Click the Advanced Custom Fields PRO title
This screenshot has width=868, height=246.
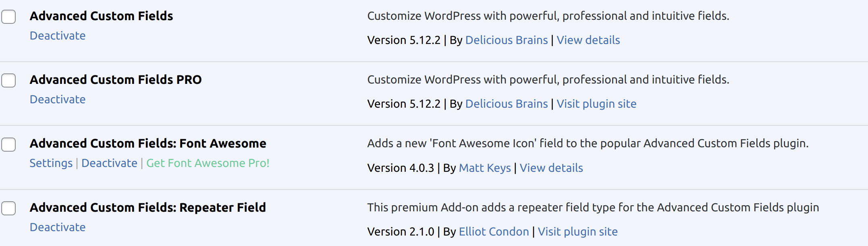pos(116,79)
